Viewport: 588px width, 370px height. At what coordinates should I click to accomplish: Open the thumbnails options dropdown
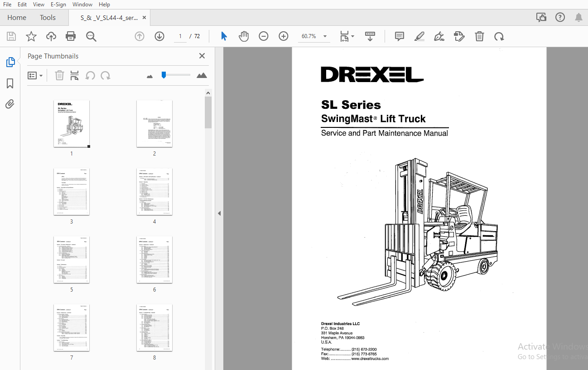coord(35,76)
